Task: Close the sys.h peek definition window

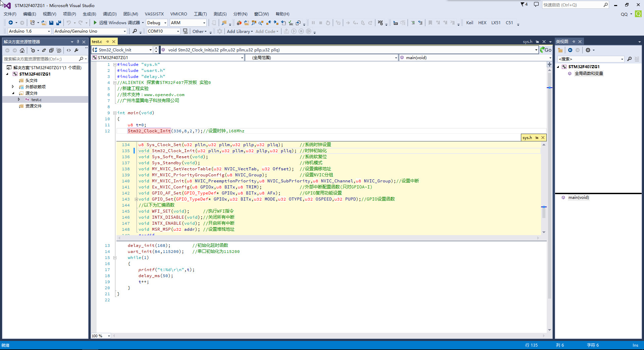Action: (543, 137)
